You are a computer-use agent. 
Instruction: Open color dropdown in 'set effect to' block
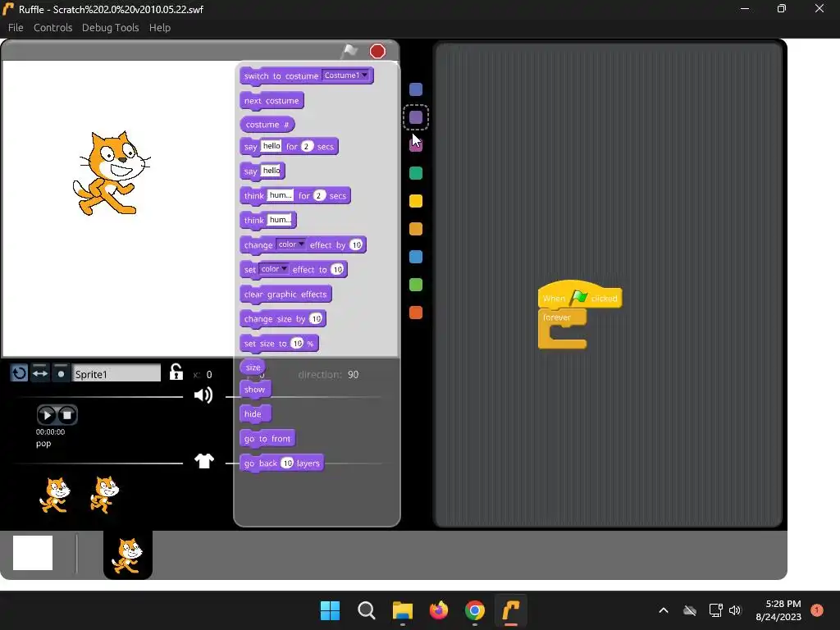(274, 269)
